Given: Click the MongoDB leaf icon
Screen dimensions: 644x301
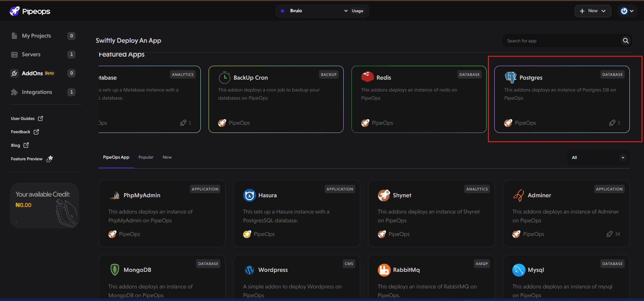Looking at the screenshot, I should [x=115, y=270].
